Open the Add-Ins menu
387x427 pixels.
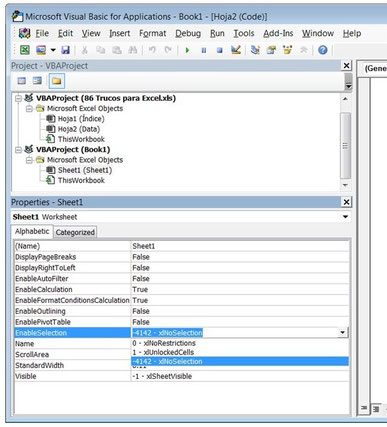coord(278,33)
